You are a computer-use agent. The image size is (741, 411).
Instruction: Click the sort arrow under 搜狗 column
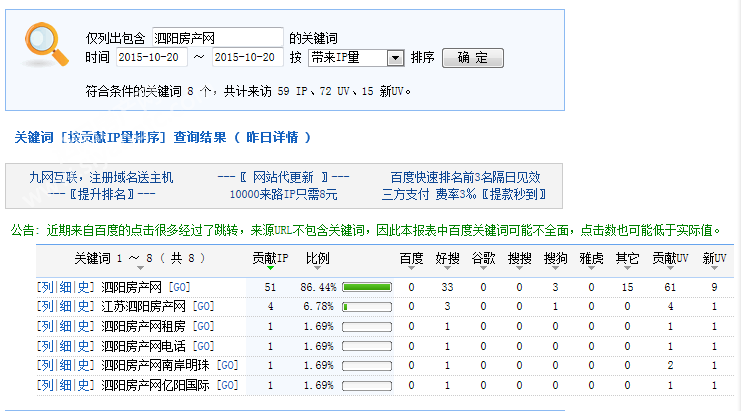click(x=555, y=268)
